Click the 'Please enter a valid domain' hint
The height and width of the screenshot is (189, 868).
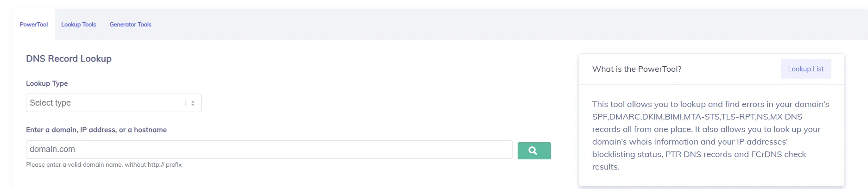104,164
